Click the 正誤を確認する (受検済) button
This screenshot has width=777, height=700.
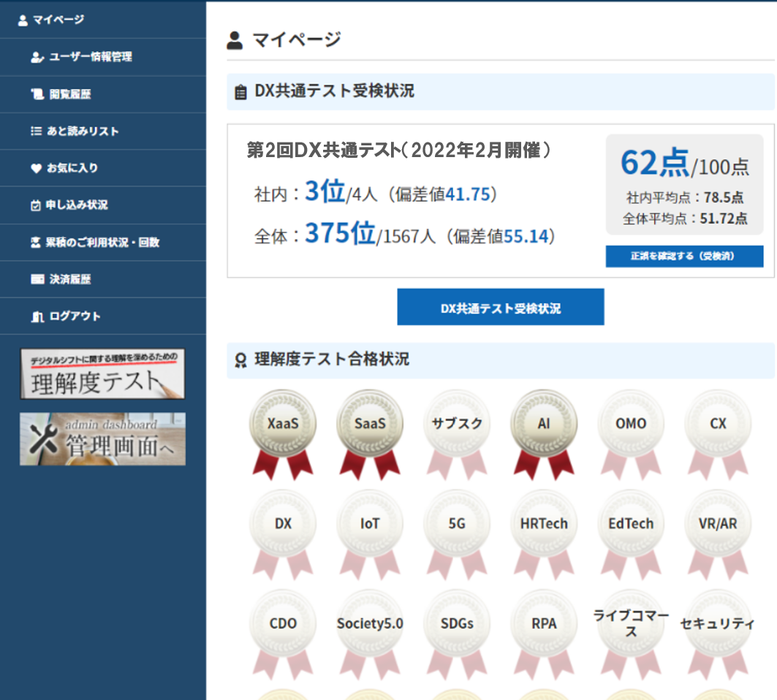[x=684, y=256]
